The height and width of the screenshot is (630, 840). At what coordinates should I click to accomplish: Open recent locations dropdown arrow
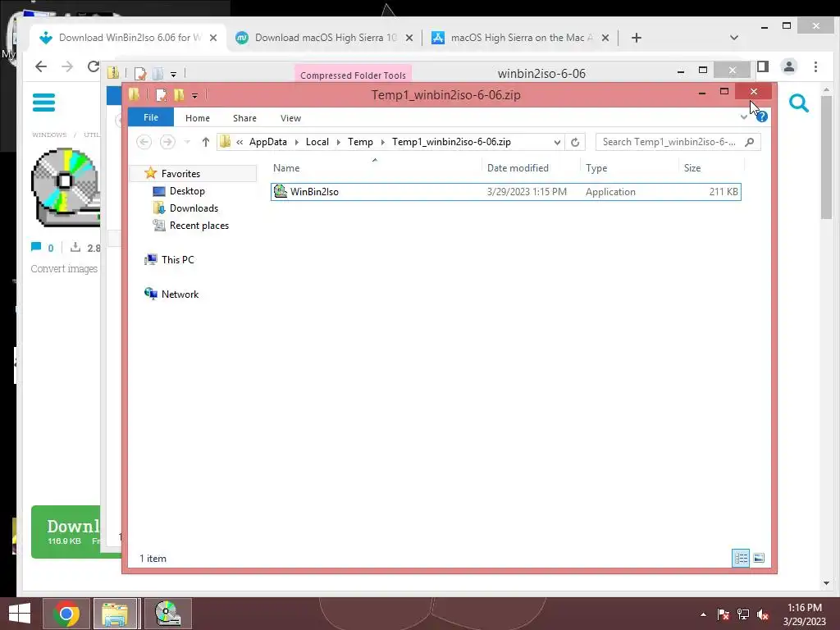[x=187, y=142]
